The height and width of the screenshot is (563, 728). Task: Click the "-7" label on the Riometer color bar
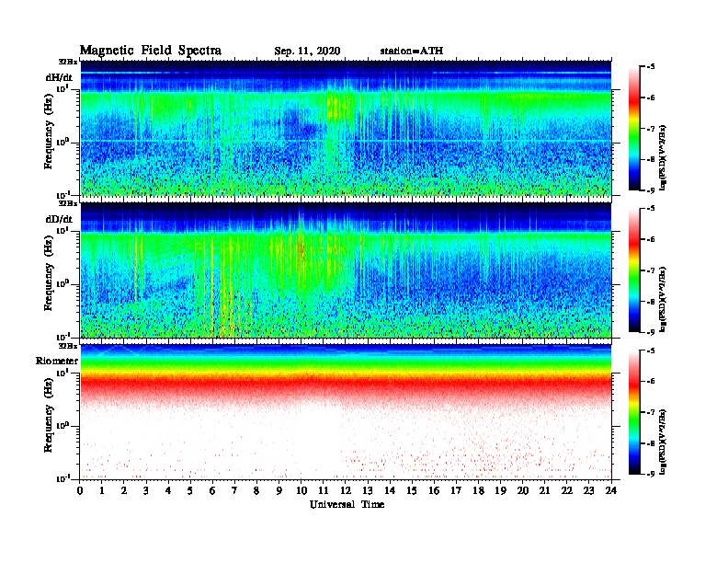650,412
